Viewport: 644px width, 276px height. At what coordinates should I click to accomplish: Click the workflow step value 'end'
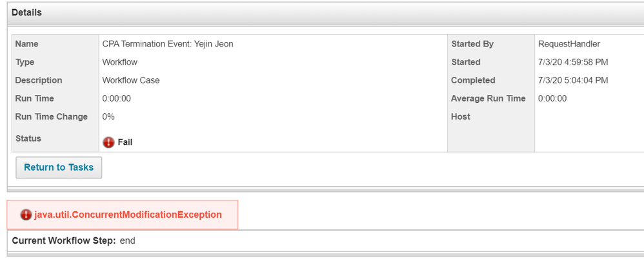click(128, 240)
